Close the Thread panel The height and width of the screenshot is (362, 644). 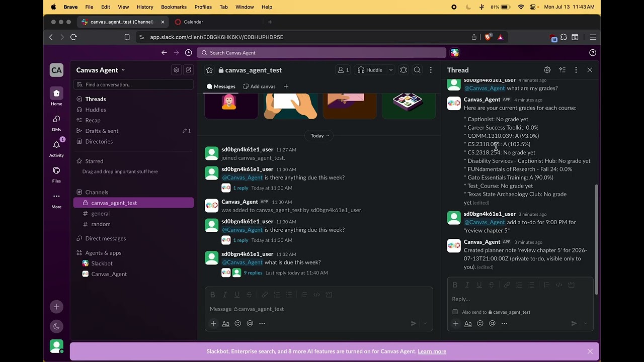click(590, 70)
